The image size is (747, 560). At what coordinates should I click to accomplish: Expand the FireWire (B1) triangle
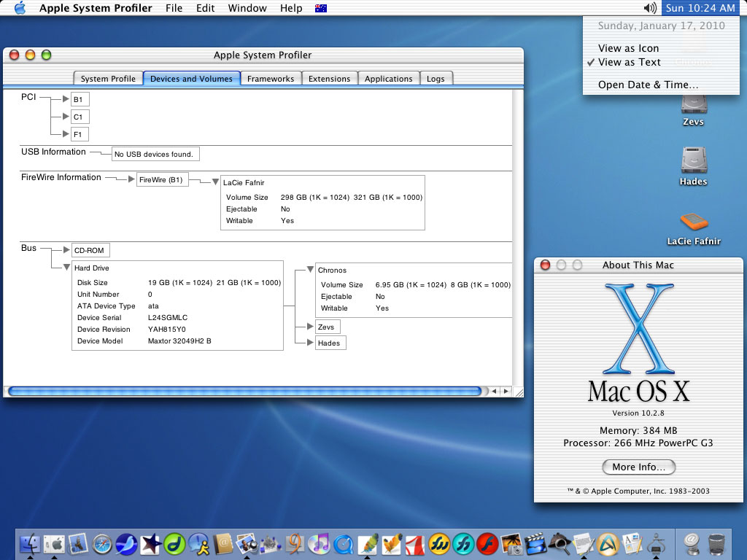click(x=131, y=179)
